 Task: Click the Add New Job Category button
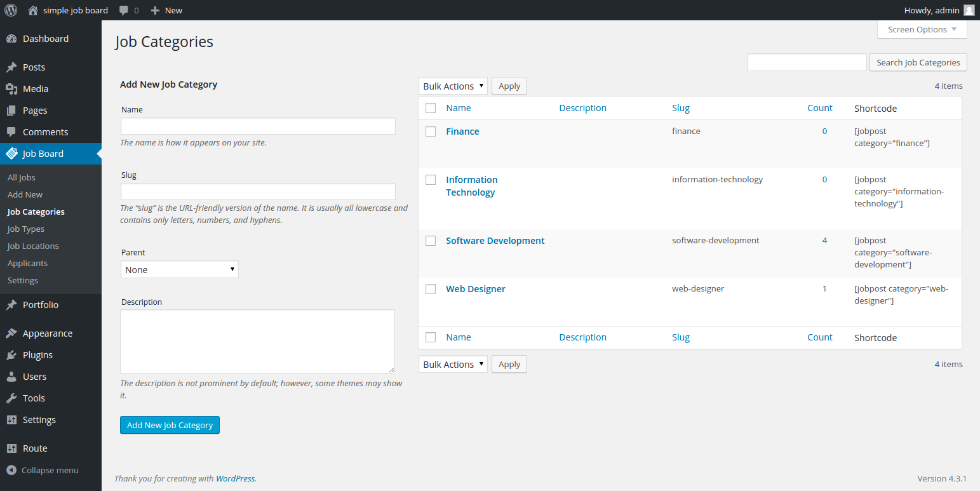170,425
